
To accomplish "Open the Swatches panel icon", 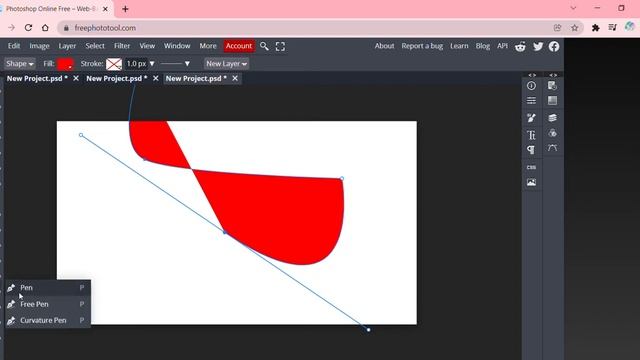I will tap(552, 100).
